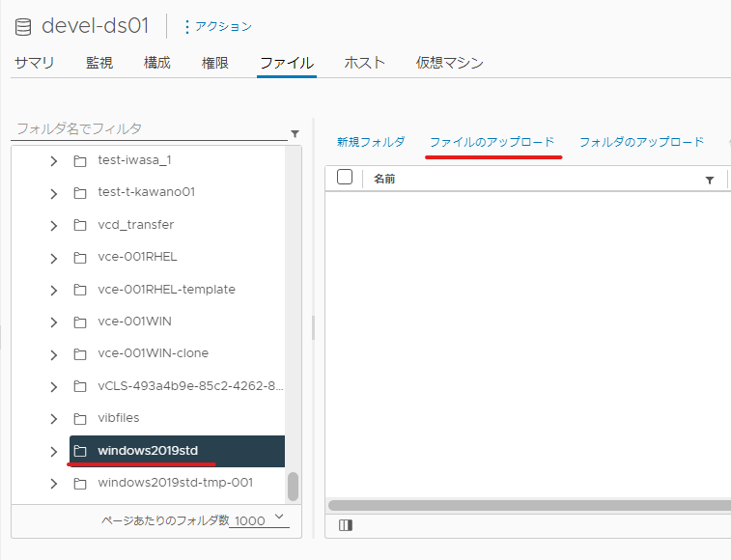
Task: Expand the windows2019std folder chevron
Action: [54, 451]
